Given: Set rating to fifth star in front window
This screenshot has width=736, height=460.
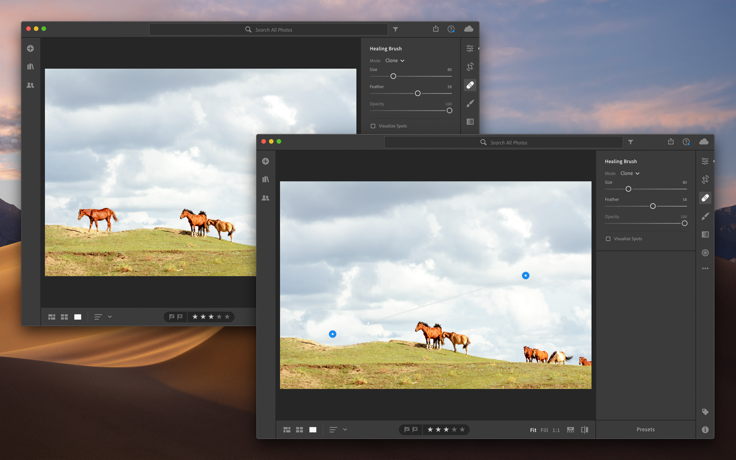Looking at the screenshot, I should [x=462, y=429].
